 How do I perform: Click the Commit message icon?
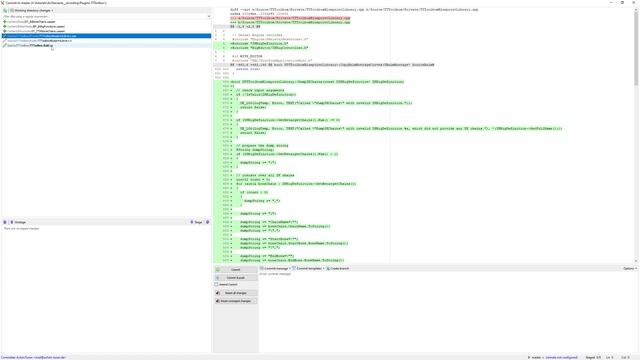point(262,269)
